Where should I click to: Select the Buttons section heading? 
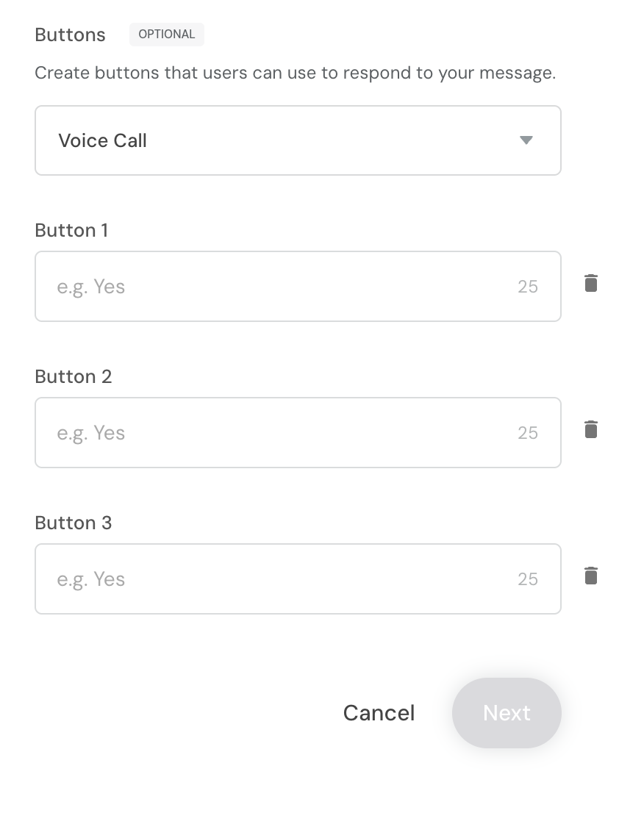pos(70,35)
